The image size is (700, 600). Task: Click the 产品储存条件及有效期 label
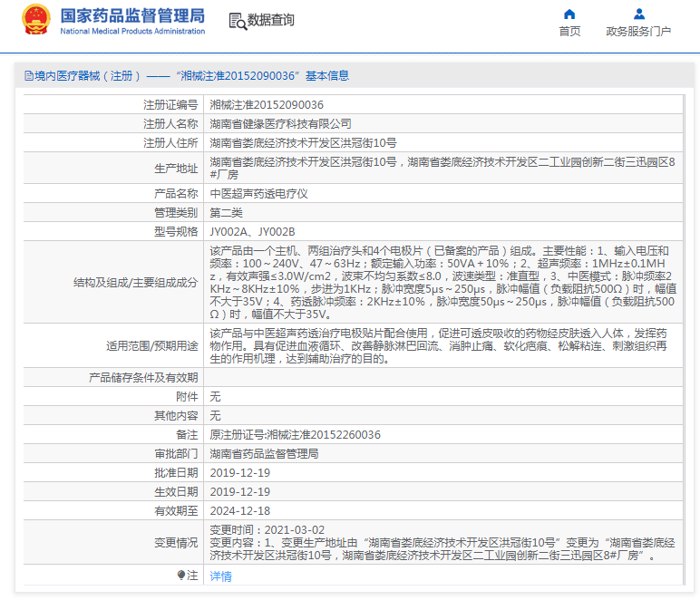(x=143, y=378)
